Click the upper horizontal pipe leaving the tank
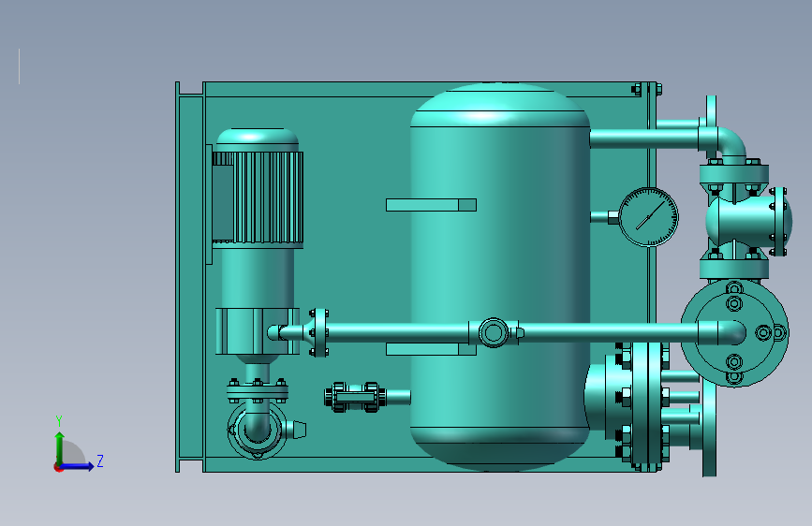The image size is (812, 526). (x=644, y=139)
